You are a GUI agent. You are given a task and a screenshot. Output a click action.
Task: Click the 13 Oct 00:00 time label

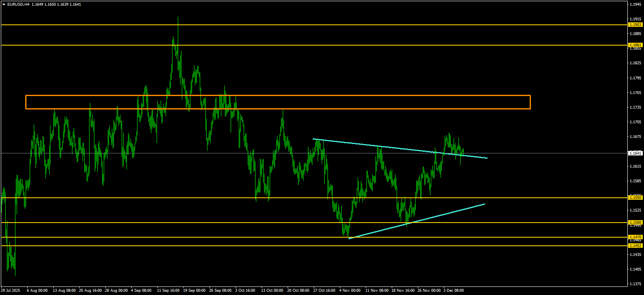(x=272, y=291)
